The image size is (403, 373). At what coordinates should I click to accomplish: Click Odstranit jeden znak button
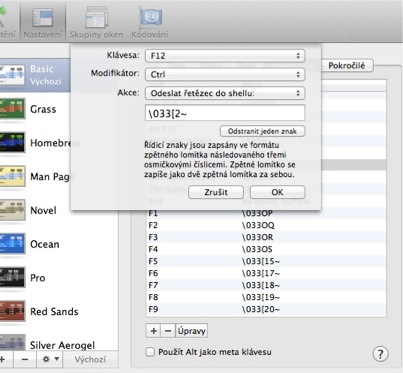tap(262, 131)
